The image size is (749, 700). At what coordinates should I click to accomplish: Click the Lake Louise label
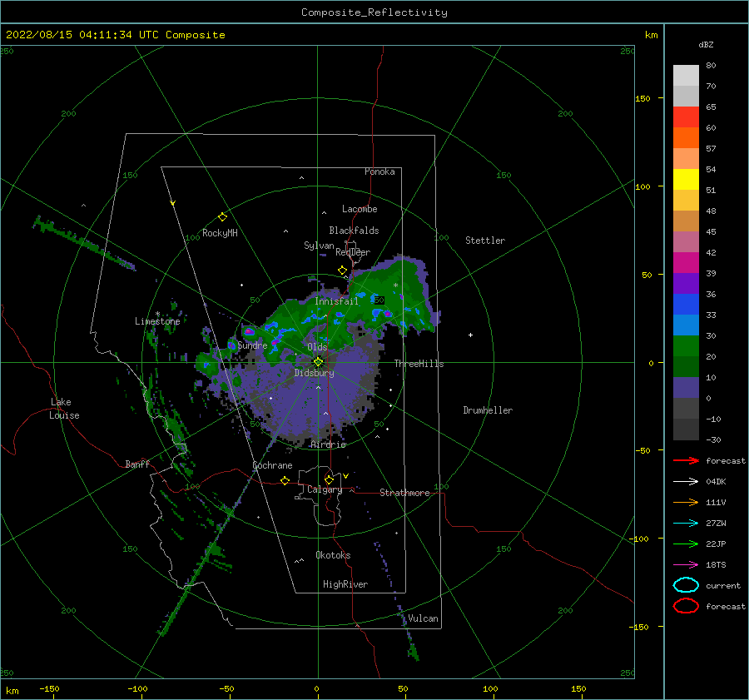64,409
